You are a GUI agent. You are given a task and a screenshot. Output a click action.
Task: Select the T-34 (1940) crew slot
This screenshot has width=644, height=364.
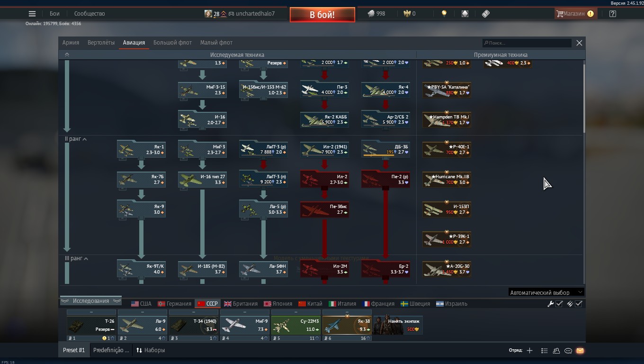[x=194, y=326]
